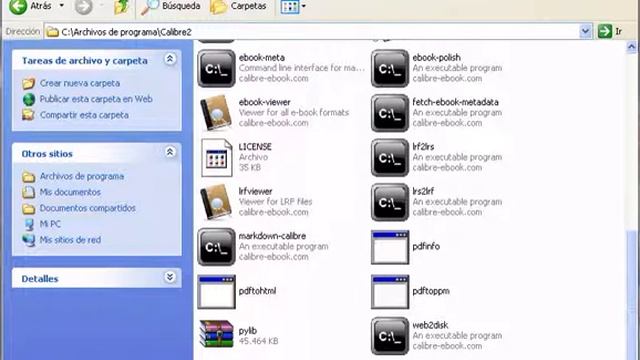Viewport: 640px width, 360px height.
Task: Select the pdfinfo program icon
Action: [390, 247]
